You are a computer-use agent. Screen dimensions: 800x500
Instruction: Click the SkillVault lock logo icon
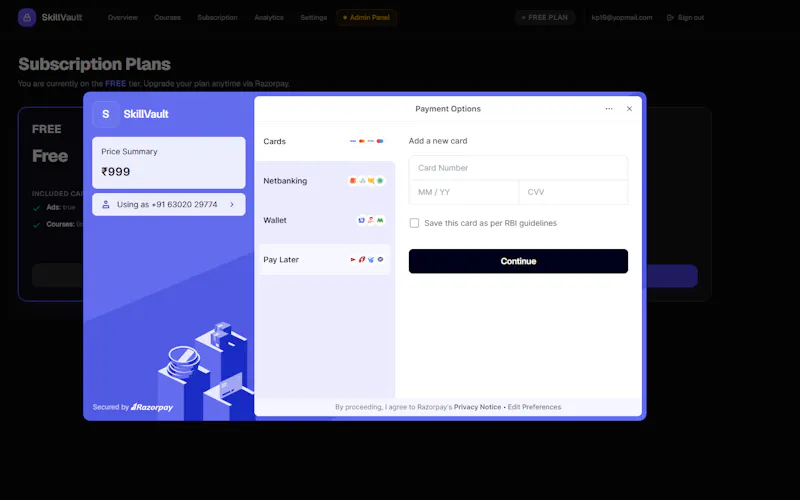click(x=27, y=17)
